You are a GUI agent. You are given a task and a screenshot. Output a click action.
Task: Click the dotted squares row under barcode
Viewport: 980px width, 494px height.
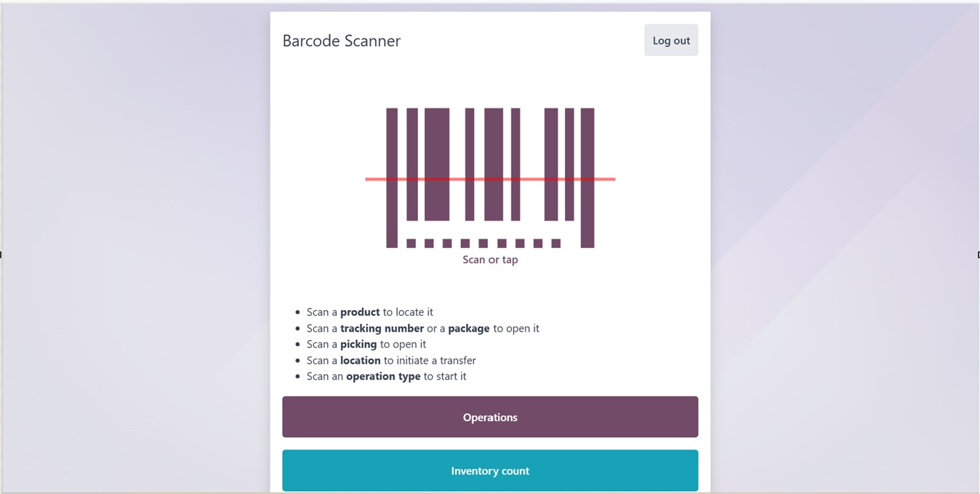click(483, 243)
